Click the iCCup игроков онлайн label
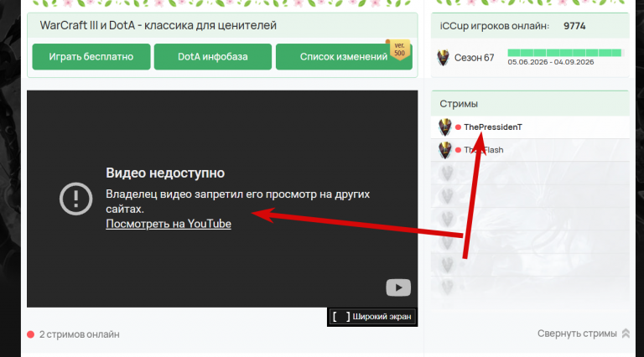 tap(495, 26)
